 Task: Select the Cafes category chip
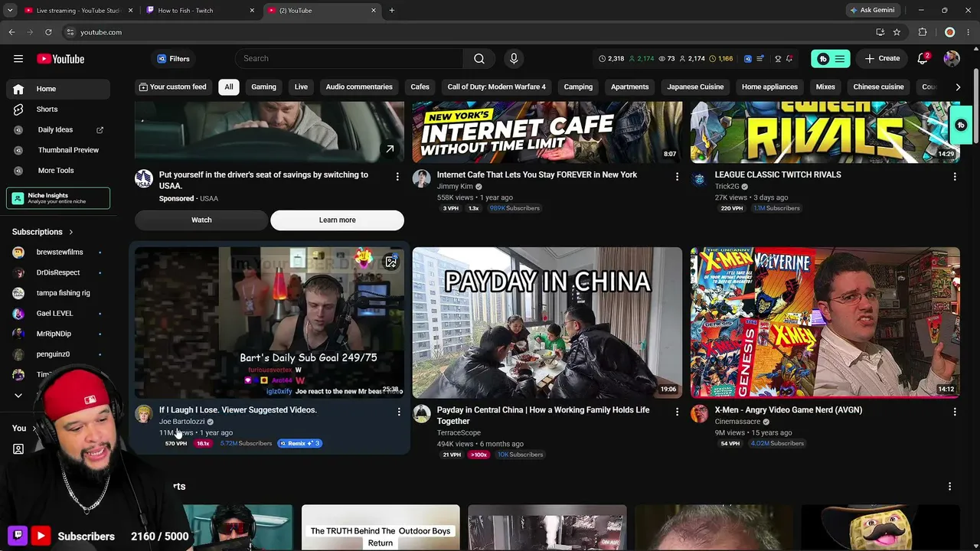pyautogui.click(x=420, y=87)
